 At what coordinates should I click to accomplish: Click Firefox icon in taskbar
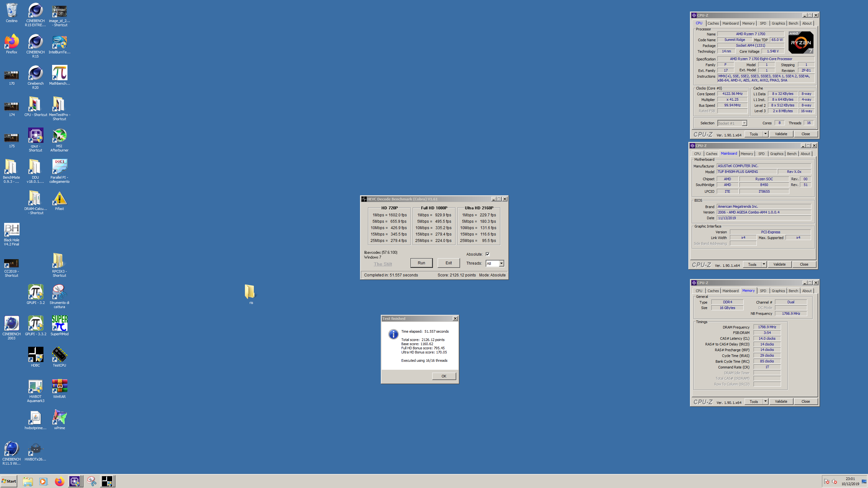(59, 481)
